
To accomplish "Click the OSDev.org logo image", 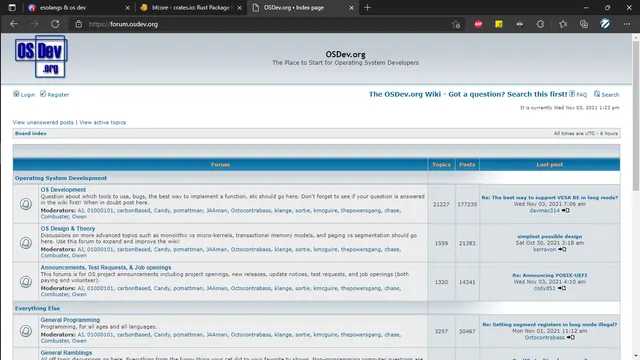I will (41, 56).
